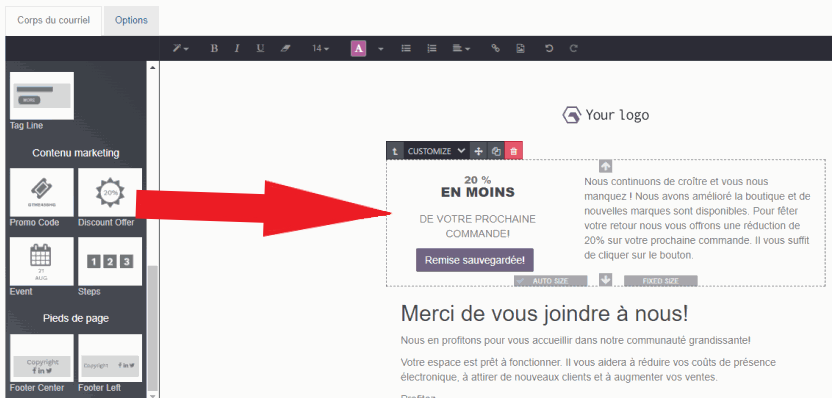Screen dimensions: 832x399
Task: Click the down arrow below the block
Action: (x=605, y=280)
